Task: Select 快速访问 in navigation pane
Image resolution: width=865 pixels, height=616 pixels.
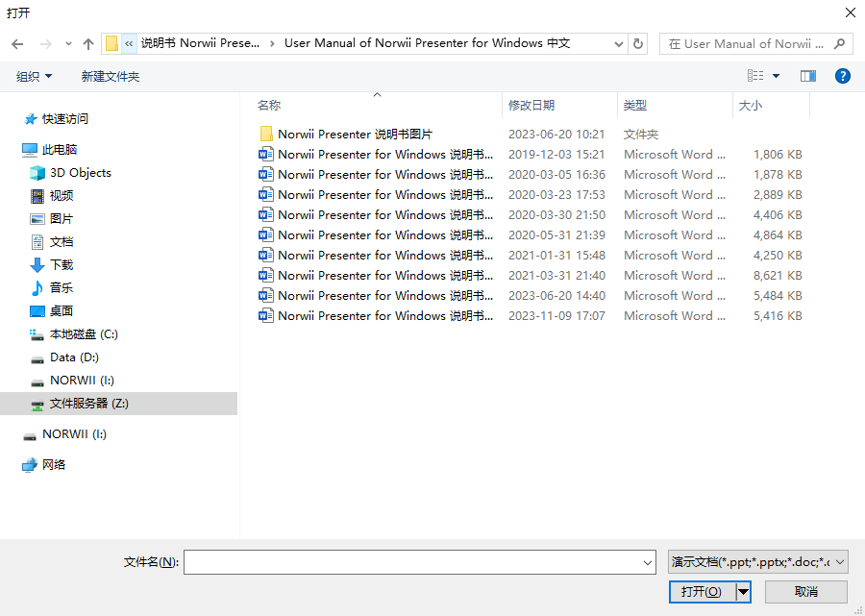Action: tap(57, 118)
